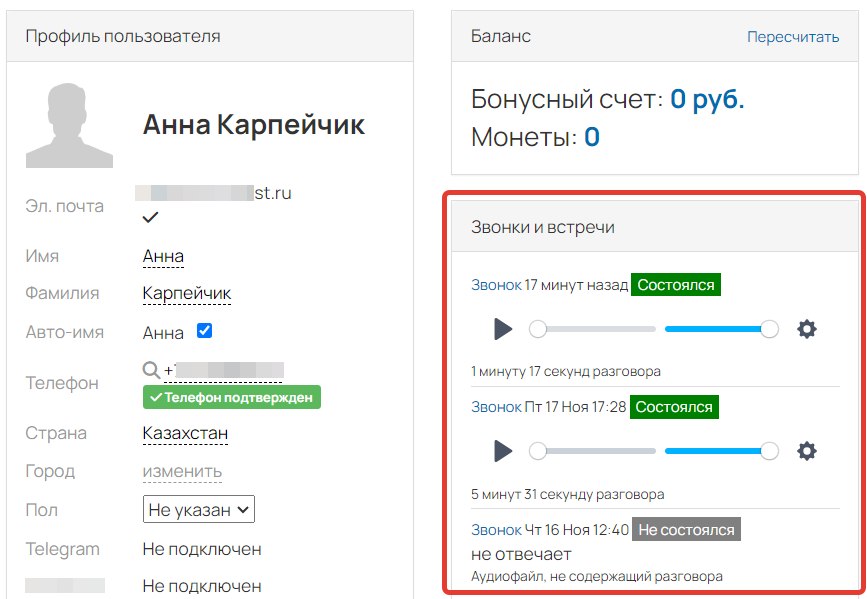
Task: Click the email verified checkmark icon
Action: pos(151,216)
